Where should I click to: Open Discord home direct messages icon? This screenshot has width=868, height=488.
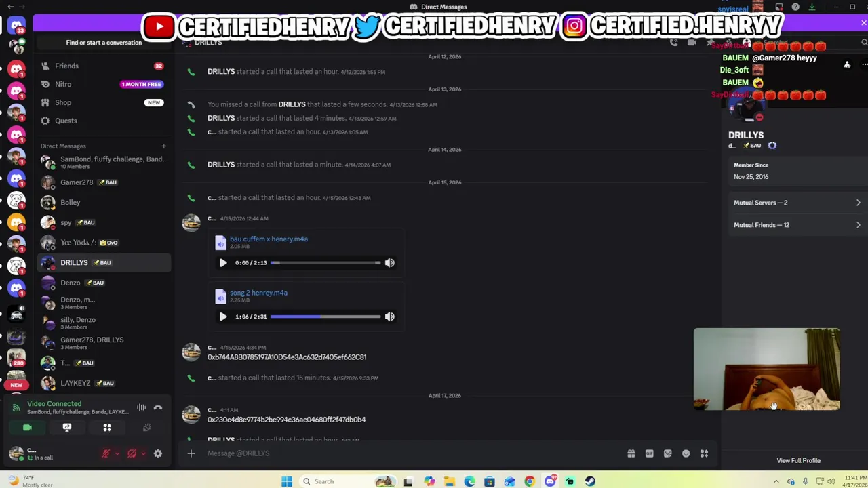tap(16, 24)
